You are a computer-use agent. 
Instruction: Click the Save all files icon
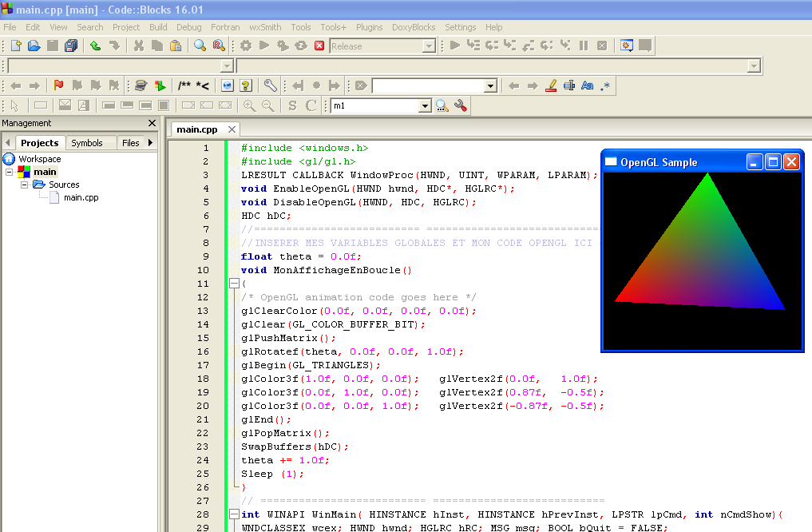click(71, 46)
